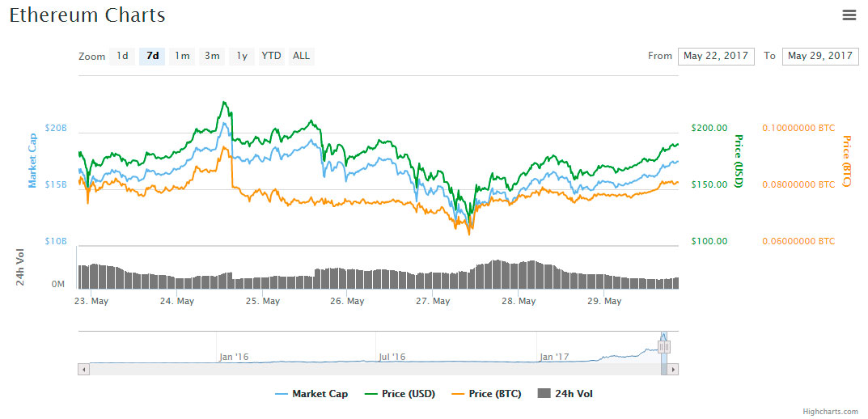This screenshot has height=419, width=868.
Task: Open the chart context hamburger menu
Action: (849, 15)
